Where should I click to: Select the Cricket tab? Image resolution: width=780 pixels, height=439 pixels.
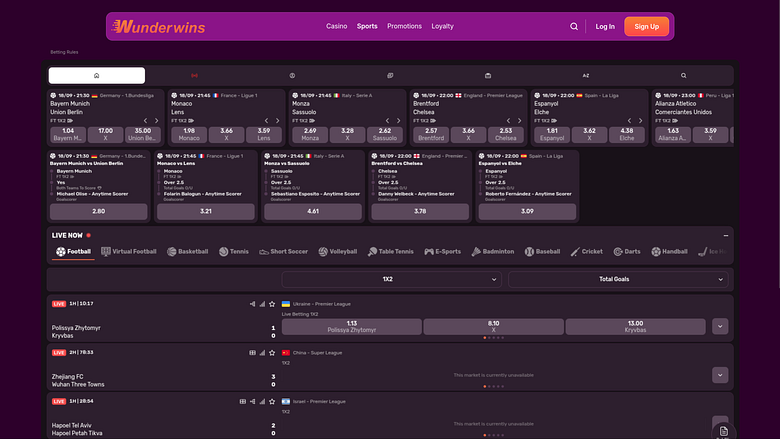click(586, 252)
